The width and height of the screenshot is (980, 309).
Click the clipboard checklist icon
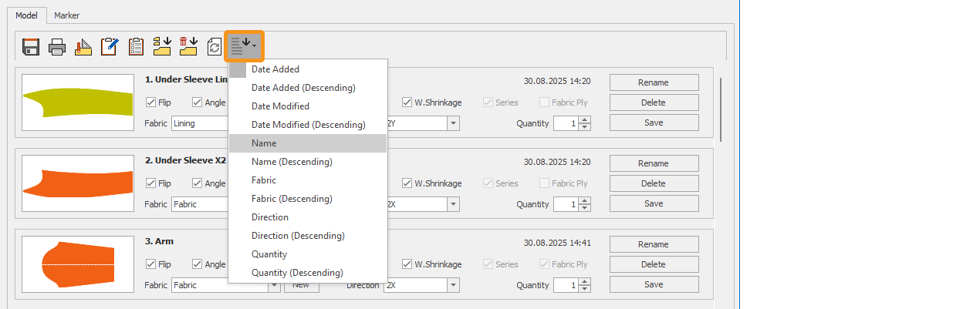[x=136, y=47]
